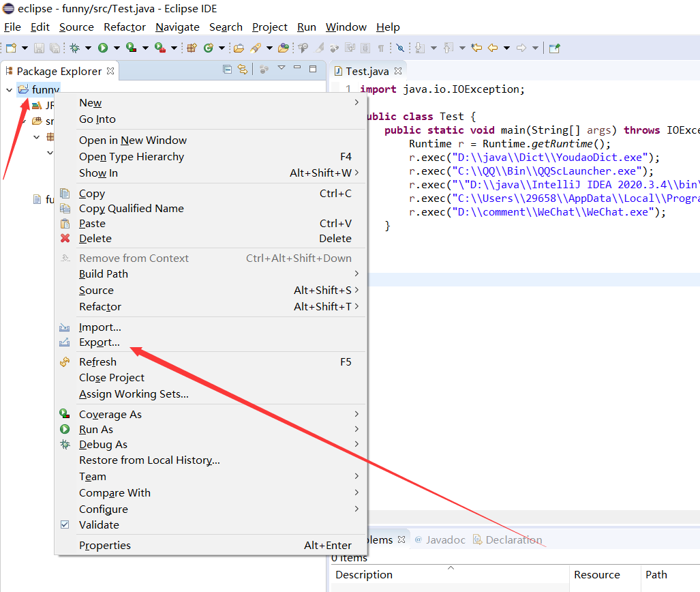
Task: Switch to the Javadoc tab
Action: tap(440, 540)
